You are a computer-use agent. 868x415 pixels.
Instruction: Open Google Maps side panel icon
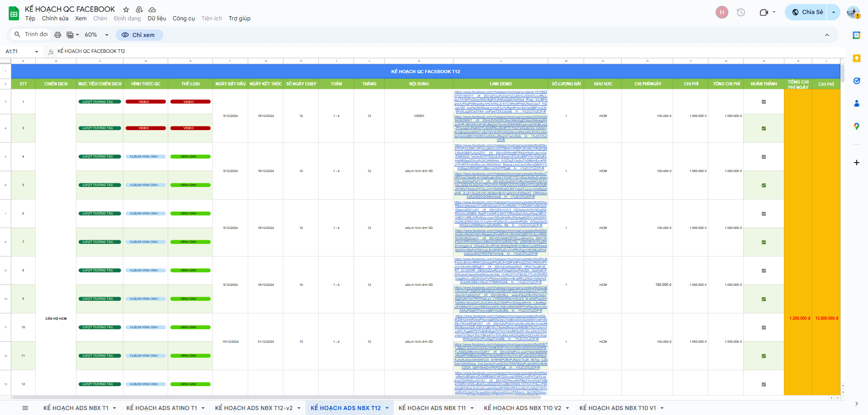pyautogui.click(x=856, y=126)
